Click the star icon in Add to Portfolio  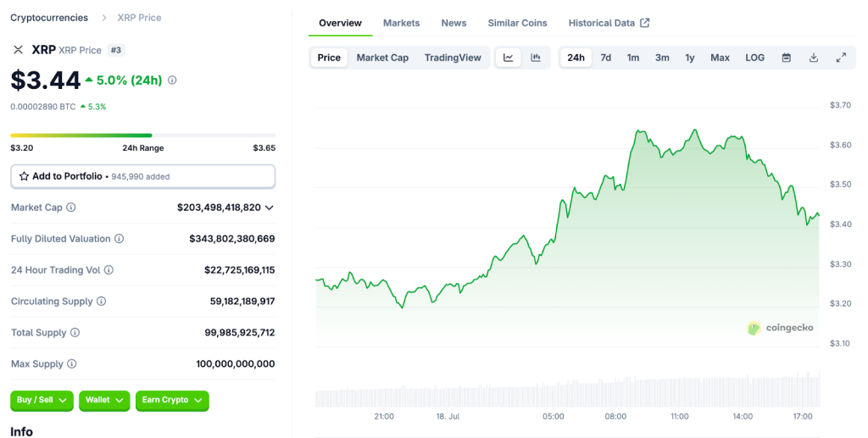tap(24, 176)
